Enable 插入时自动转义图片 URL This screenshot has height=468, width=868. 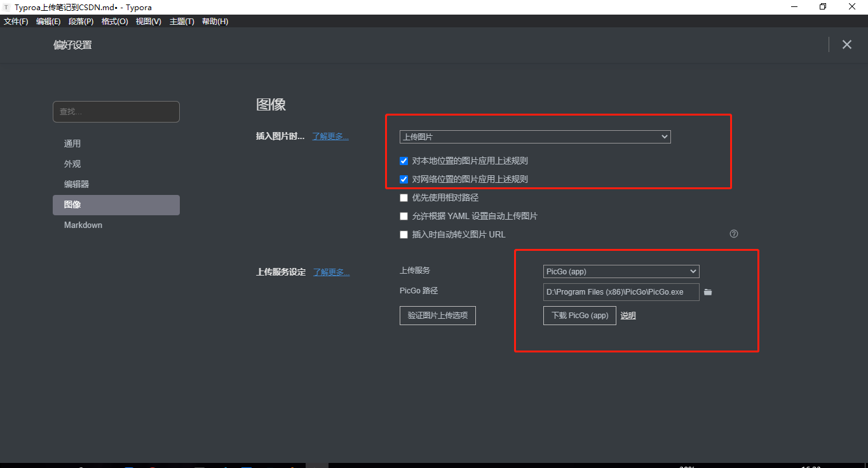403,234
